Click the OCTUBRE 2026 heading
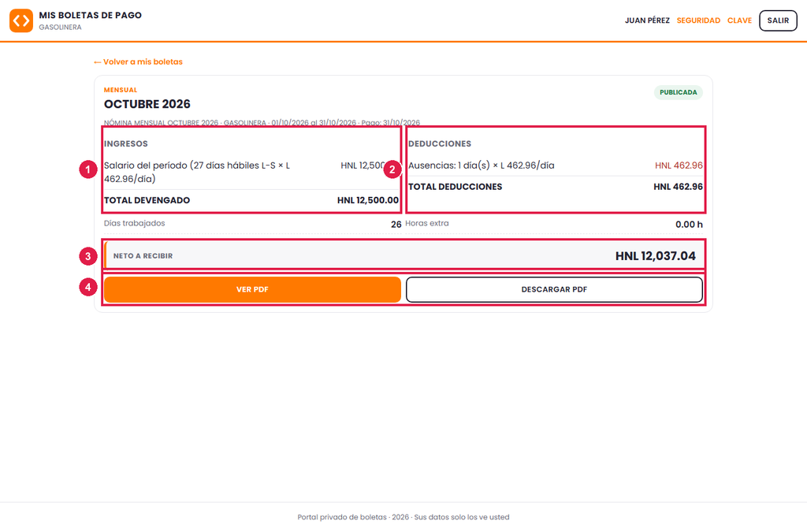The height and width of the screenshot is (532, 807). [x=147, y=104]
